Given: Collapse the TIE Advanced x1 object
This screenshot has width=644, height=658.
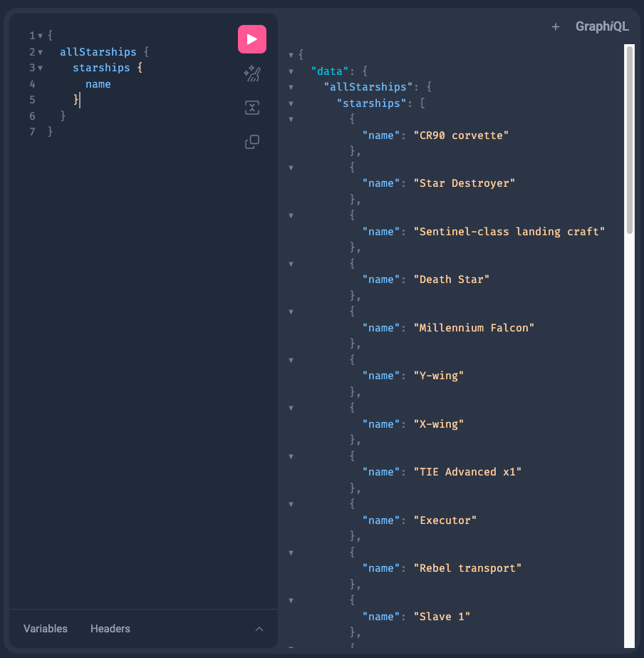Looking at the screenshot, I should [x=291, y=456].
